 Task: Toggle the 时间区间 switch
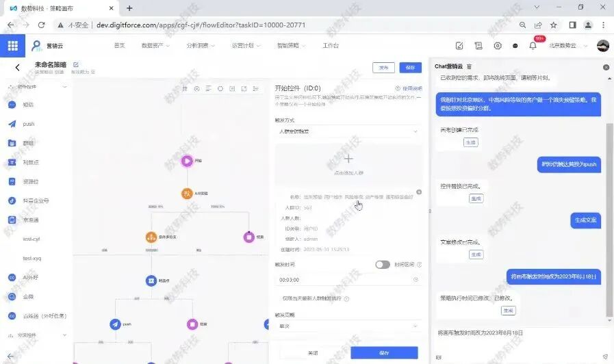coord(383,265)
